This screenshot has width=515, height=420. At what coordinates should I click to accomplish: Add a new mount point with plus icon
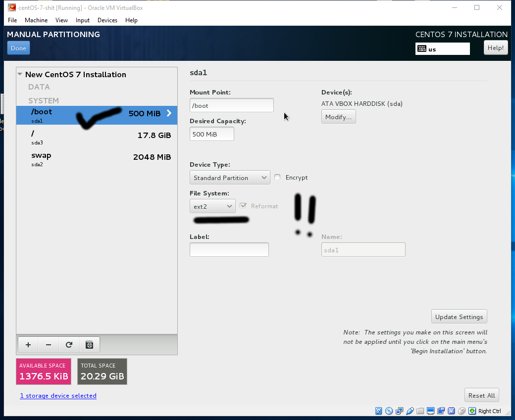point(28,344)
